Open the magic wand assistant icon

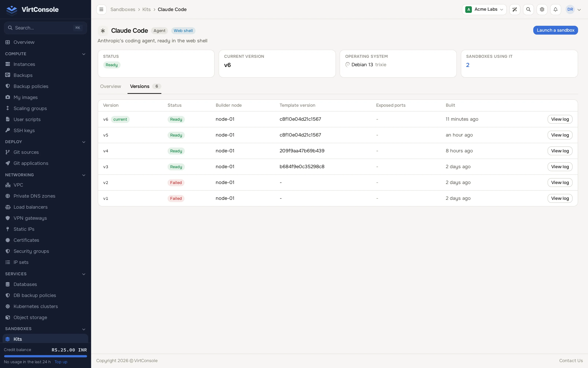(515, 10)
